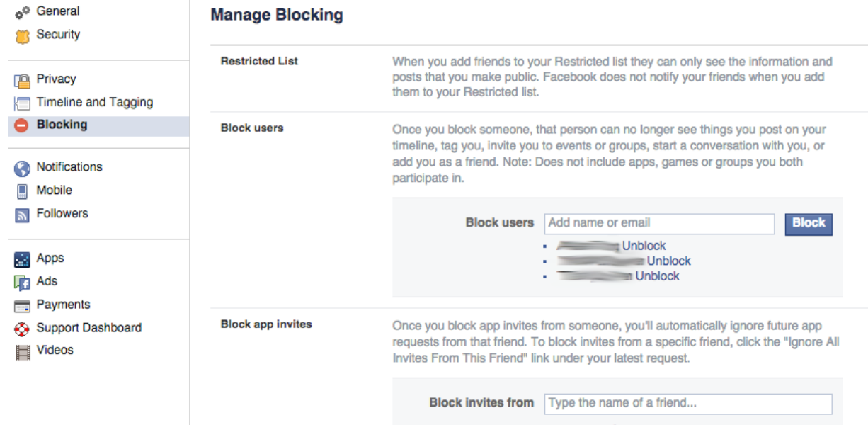
Task: Click the Followers RSS icon
Action: [x=22, y=215]
